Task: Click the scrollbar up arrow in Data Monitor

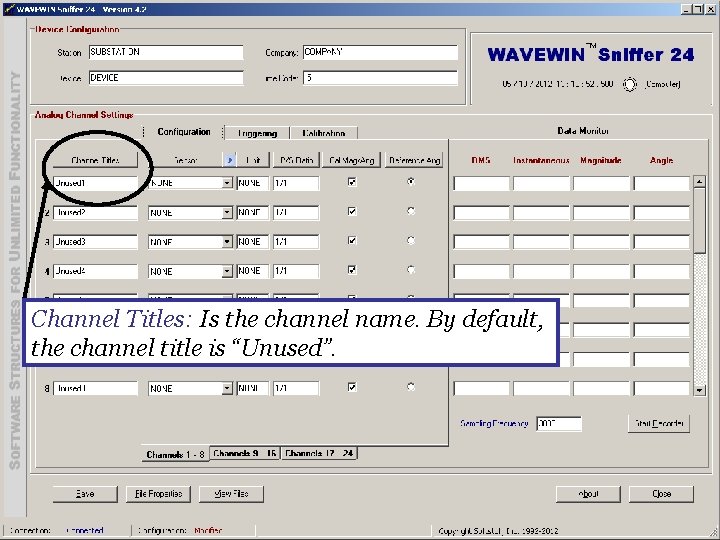Action: click(699, 181)
